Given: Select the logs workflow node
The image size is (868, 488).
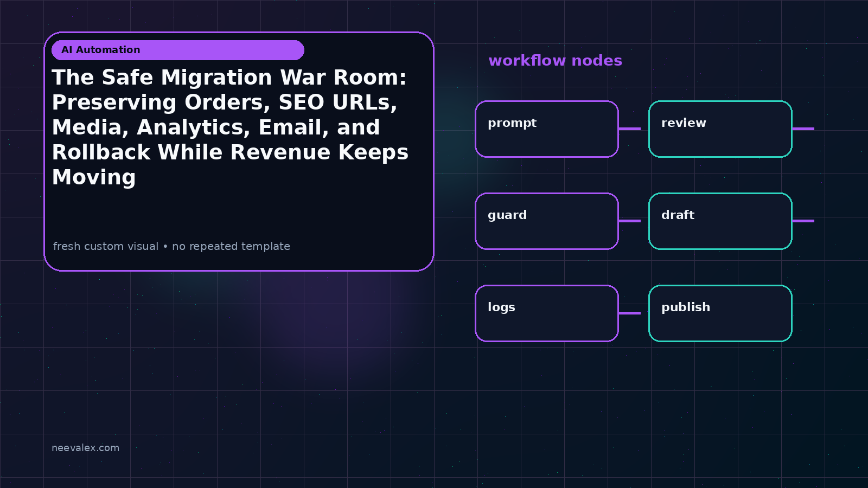Looking at the screenshot, I should (x=547, y=313).
